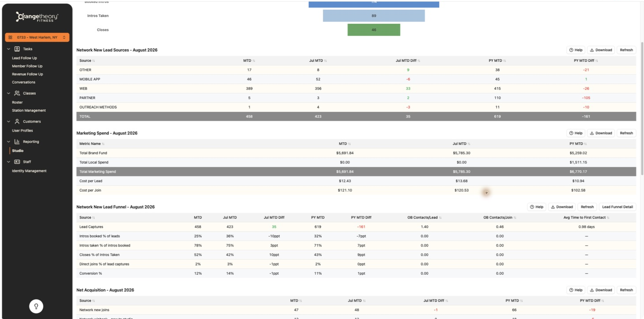
Task: Go to Station Management
Action: point(29,110)
